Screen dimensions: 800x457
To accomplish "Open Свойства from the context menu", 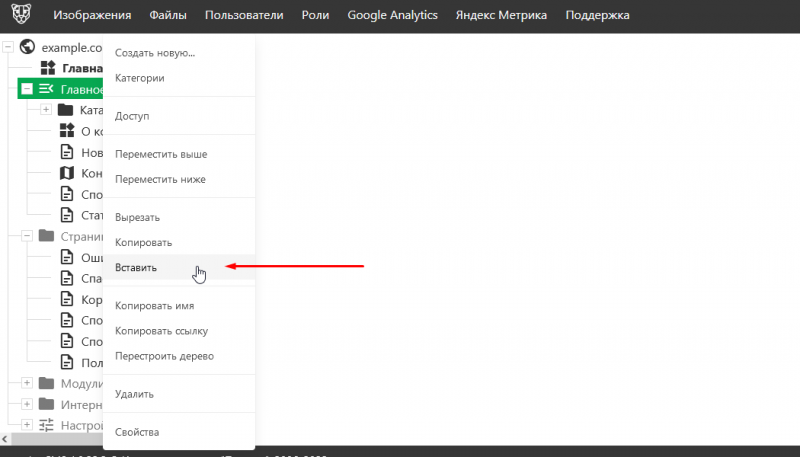I will click(x=137, y=432).
